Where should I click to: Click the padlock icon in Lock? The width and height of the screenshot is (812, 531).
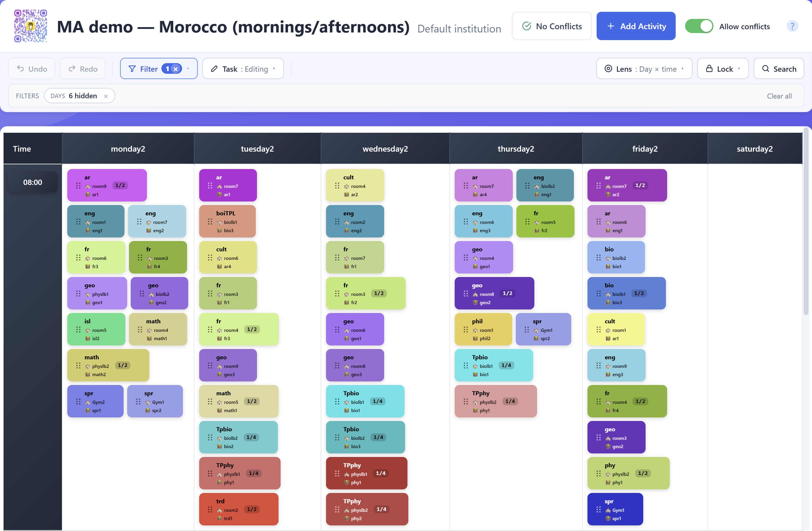pos(709,69)
